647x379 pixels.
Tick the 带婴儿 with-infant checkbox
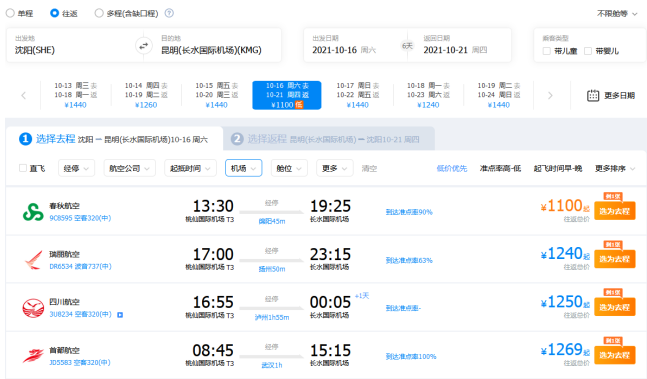click(x=588, y=51)
